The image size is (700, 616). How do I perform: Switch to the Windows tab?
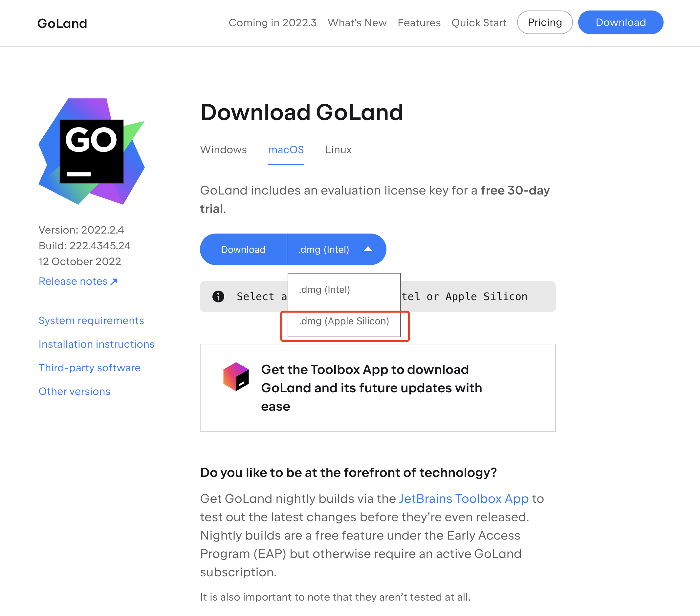(x=223, y=150)
